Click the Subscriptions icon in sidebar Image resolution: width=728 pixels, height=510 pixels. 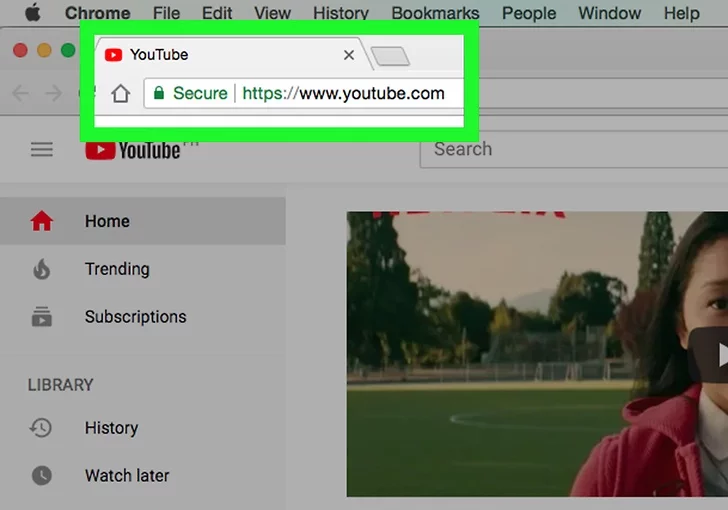coord(41,317)
